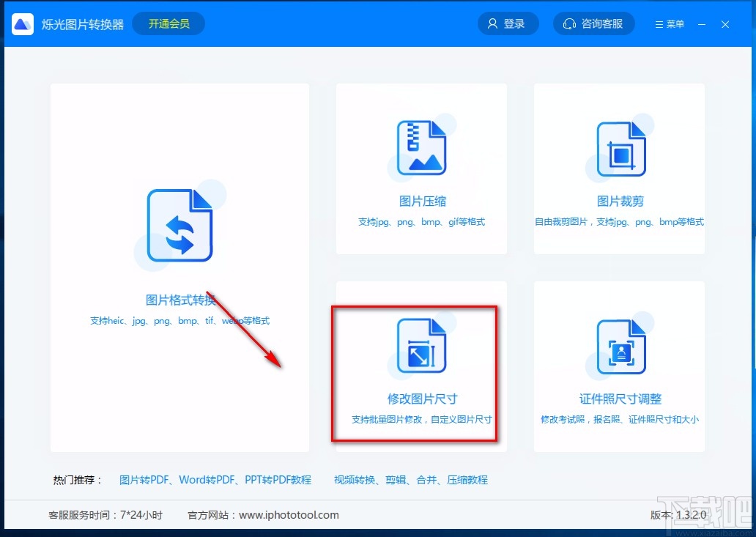Click the person icon beside 登录
Screen dimensions: 756x537
(492, 23)
